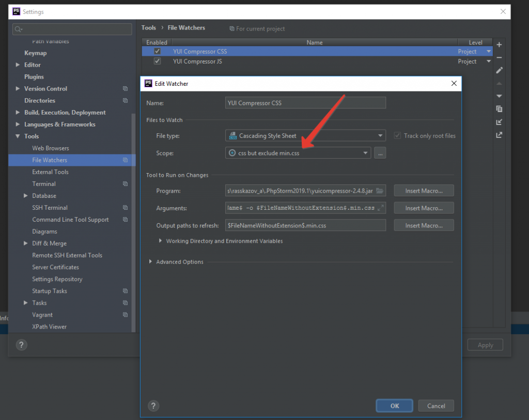The image size is (529, 420).
Task: Open folder browse icon in Program field
Action: [x=380, y=191]
